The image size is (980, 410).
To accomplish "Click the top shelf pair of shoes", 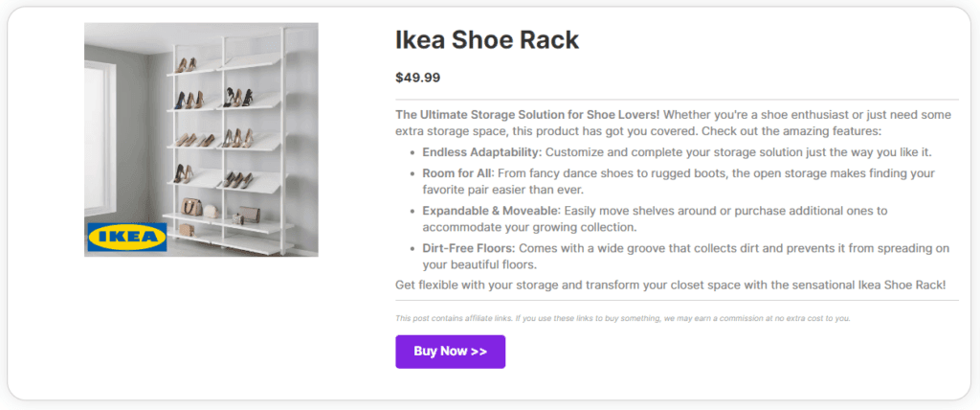I will click(186, 65).
